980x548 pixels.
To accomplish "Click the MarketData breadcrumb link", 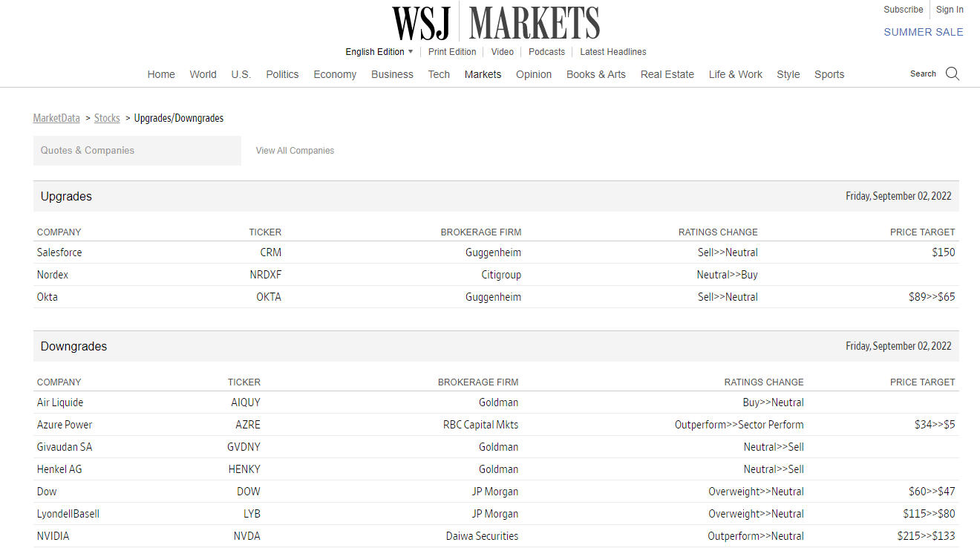I will (x=56, y=118).
